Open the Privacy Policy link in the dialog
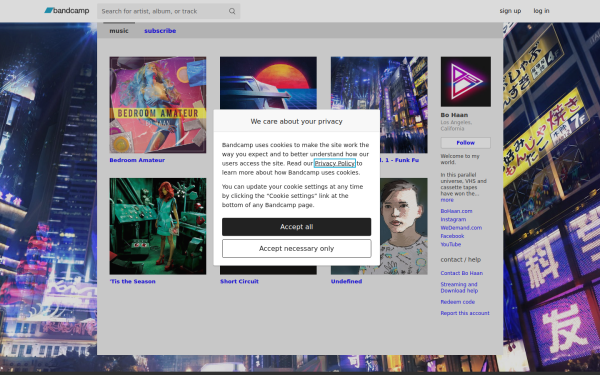Viewport: 600px width, 375px height. coord(335,163)
